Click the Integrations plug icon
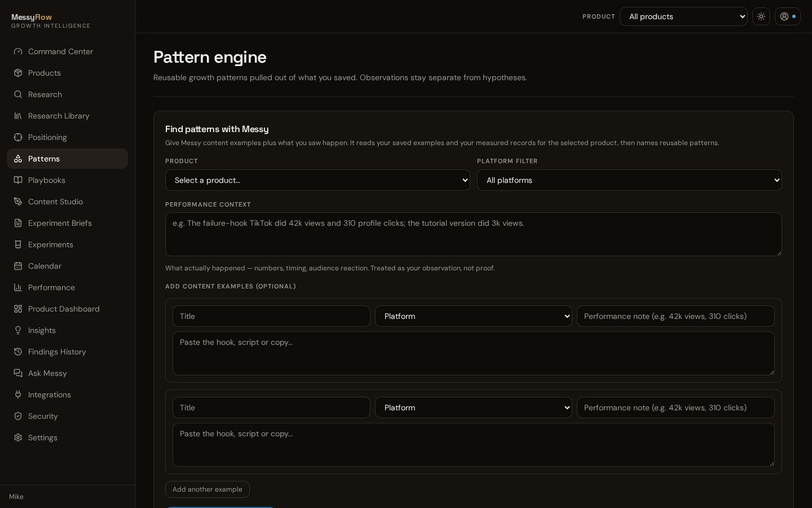 click(x=18, y=395)
